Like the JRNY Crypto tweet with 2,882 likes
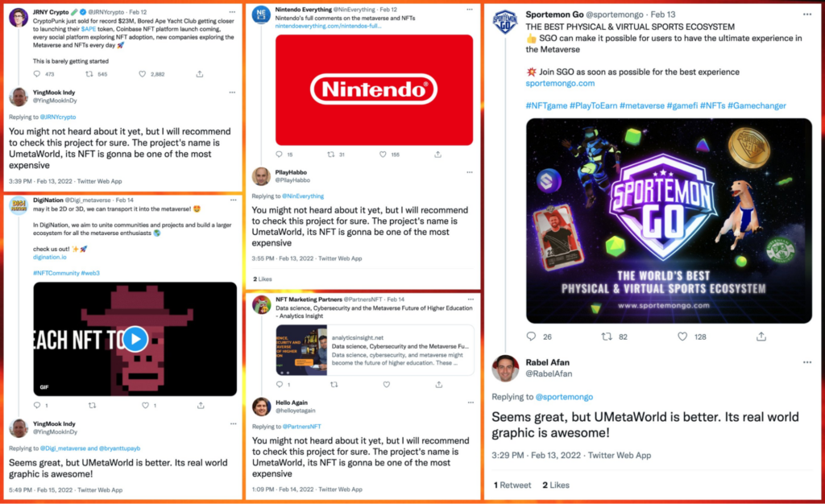This screenshot has height=504, width=825. pos(142,74)
